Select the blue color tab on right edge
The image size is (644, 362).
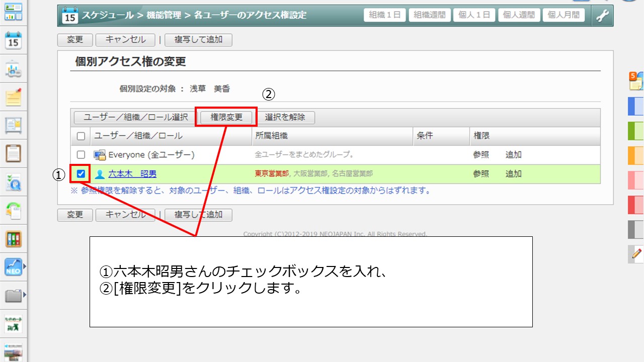point(636,107)
